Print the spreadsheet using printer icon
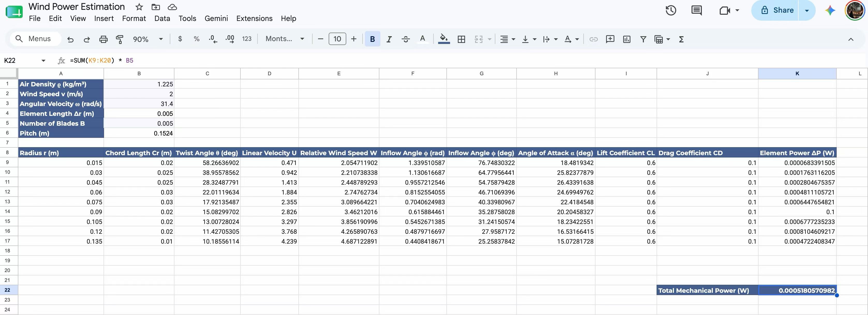Image resolution: width=868 pixels, height=315 pixels. point(104,39)
